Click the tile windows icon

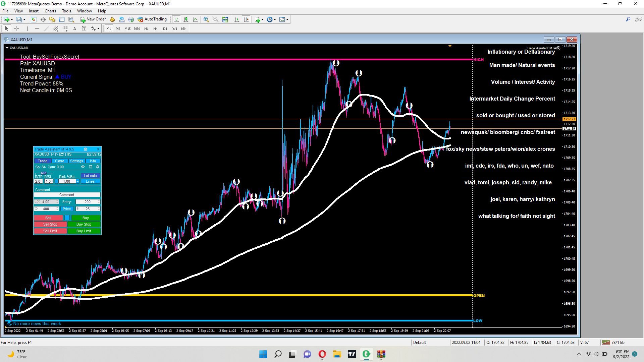[x=225, y=19]
